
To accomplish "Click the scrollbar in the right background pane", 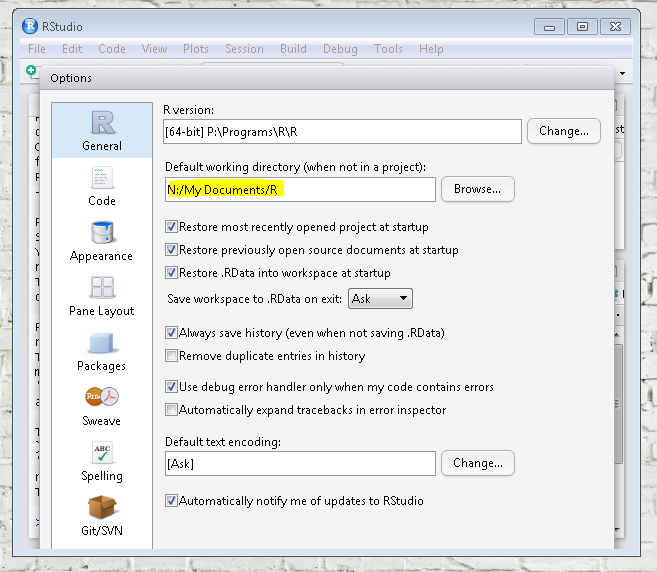I will coord(618,404).
